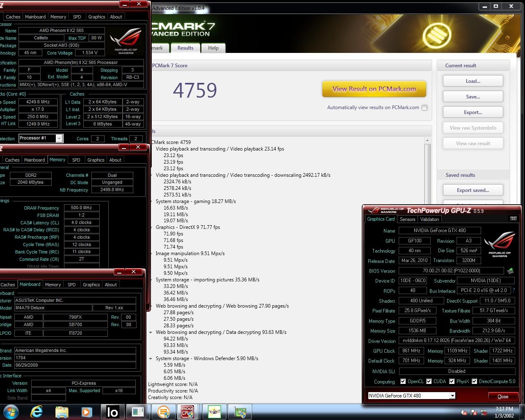
Task: Select the 'Creativity score: N/A' row
Action: point(170,397)
